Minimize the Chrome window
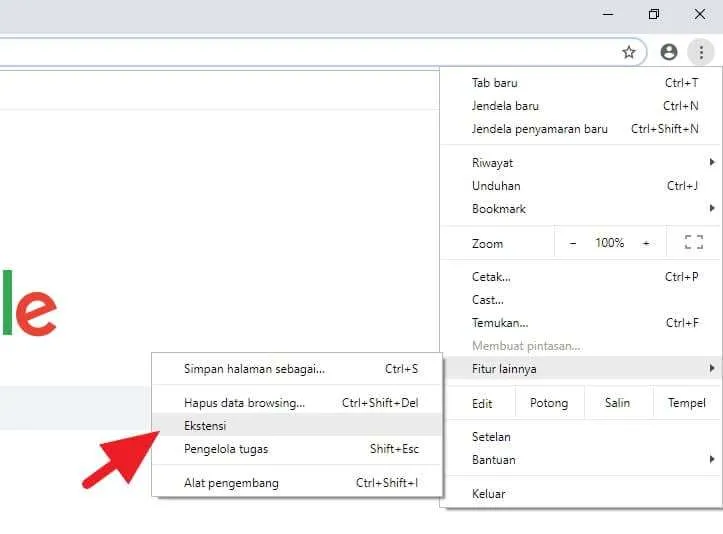This screenshot has width=723, height=534. pos(608,14)
